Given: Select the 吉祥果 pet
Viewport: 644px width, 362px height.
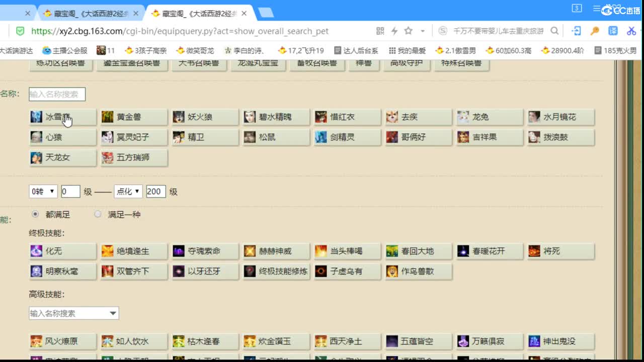Looking at the screenshot, I should [x=490, y=137].
